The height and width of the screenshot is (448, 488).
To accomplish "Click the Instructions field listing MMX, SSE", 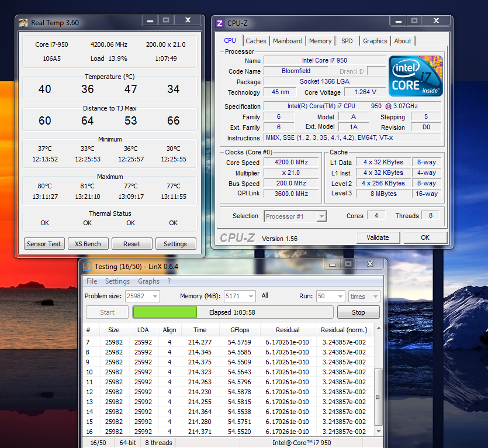I will 352,137.
